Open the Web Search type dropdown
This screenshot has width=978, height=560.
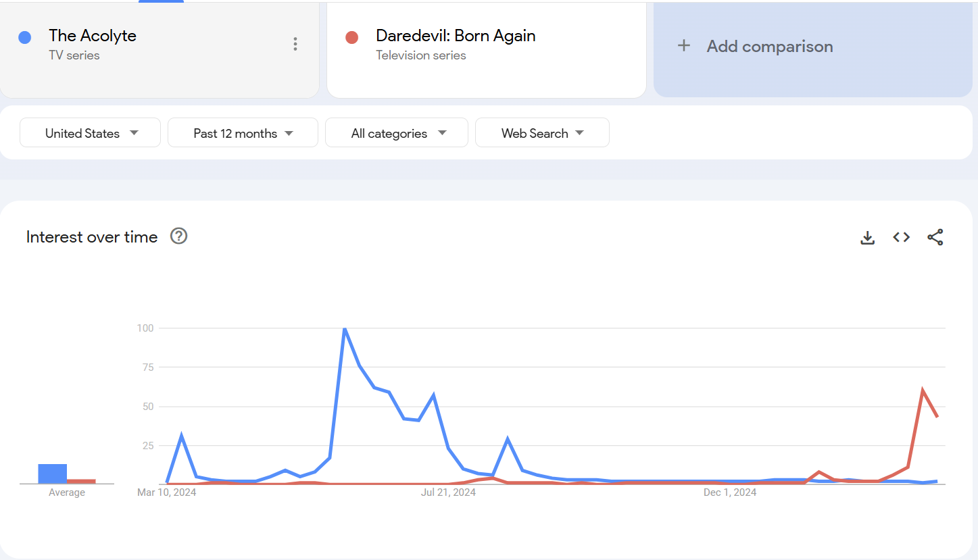[542, 132]
